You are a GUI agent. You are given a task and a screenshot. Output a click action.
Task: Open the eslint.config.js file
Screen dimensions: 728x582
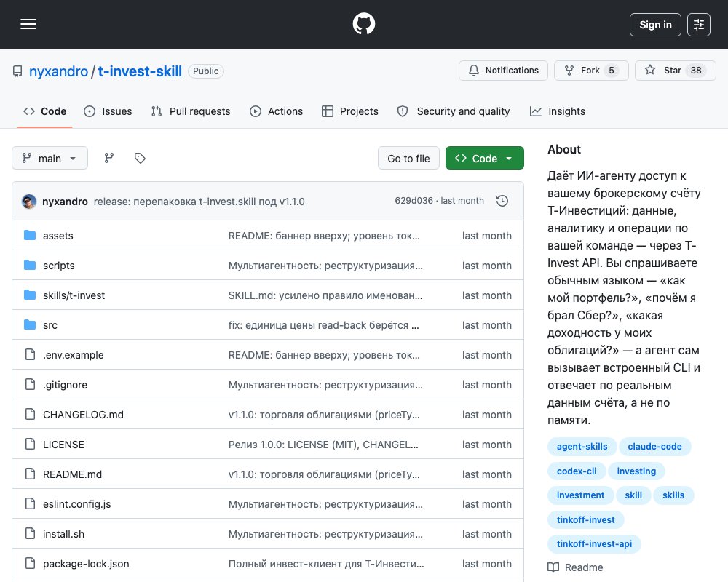(x=77, y=504)
